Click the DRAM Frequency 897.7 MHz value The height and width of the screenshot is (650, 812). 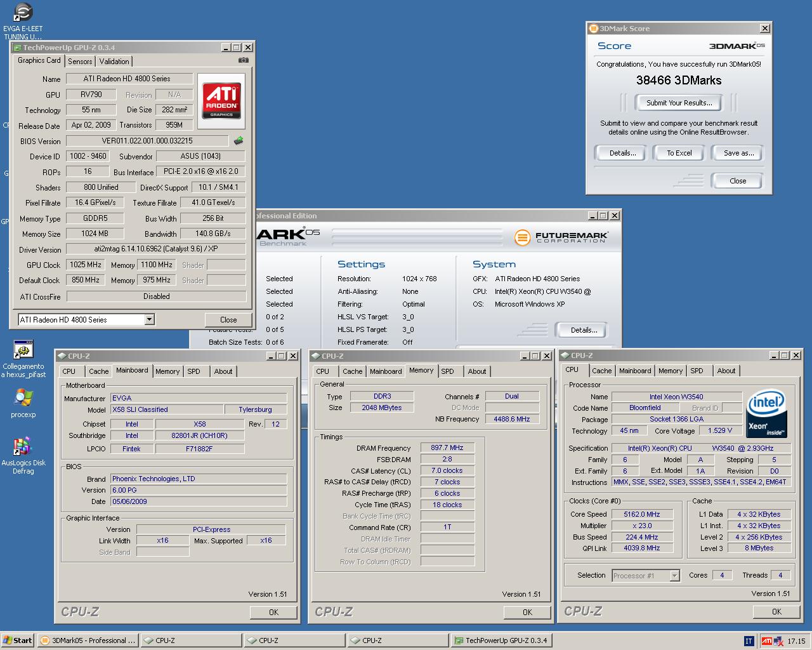pos(447,448)
